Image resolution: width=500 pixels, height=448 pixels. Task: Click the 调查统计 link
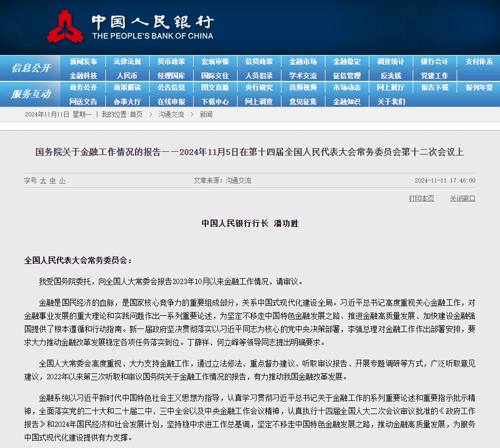(x=391, y=61)
